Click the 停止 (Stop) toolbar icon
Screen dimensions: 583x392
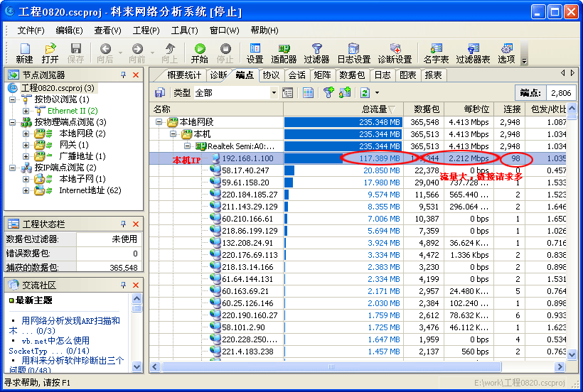(225, 53)
